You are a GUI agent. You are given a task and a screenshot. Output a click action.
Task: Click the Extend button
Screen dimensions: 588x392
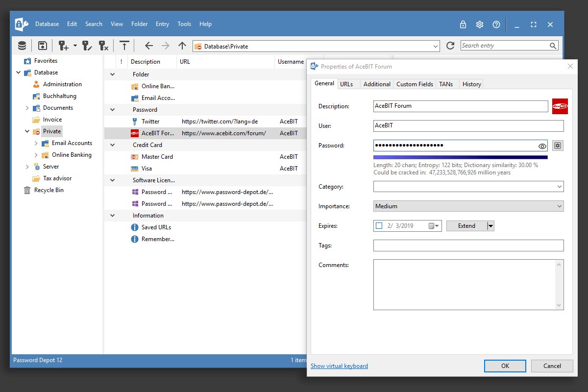coord(466,226)
